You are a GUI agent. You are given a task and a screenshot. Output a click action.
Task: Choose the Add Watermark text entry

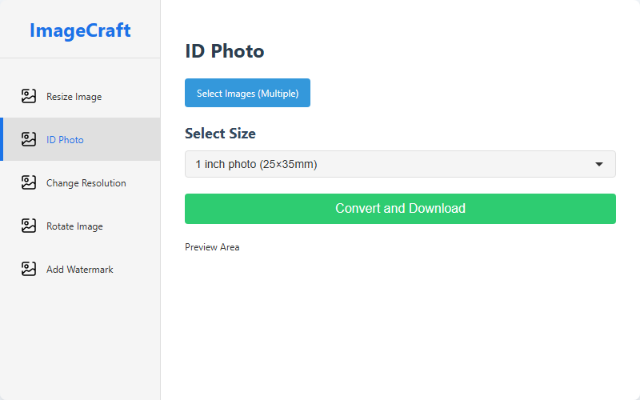(x=80, y=269)
